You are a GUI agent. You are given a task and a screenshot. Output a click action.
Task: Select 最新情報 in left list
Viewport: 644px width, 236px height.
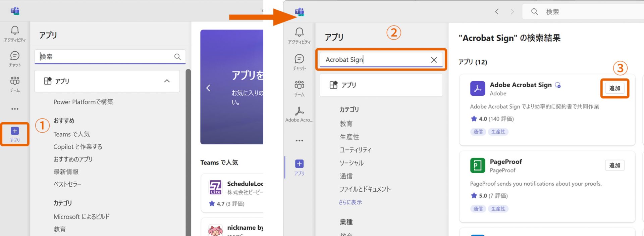(66, 172)
